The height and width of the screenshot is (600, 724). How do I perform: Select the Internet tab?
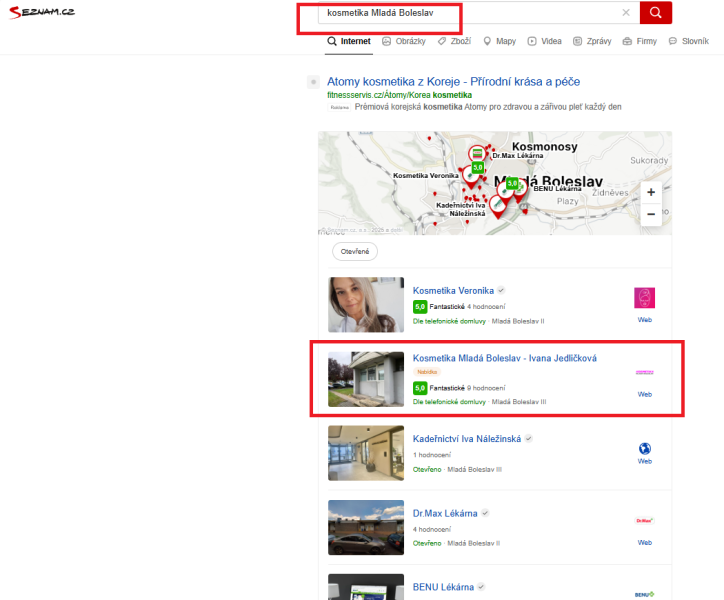point(349,41)
